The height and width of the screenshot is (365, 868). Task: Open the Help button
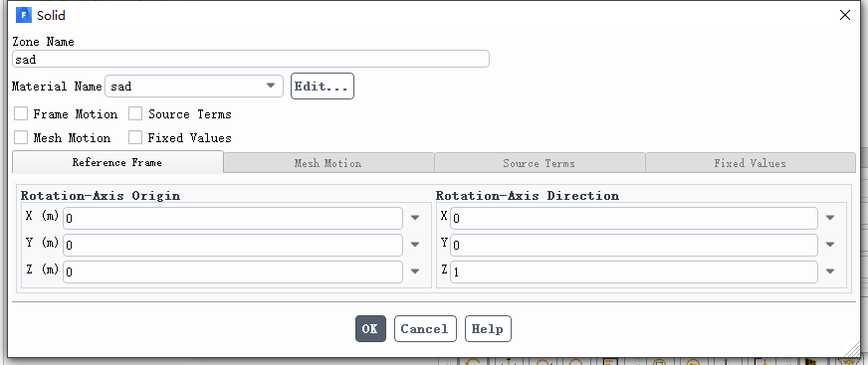488,328
